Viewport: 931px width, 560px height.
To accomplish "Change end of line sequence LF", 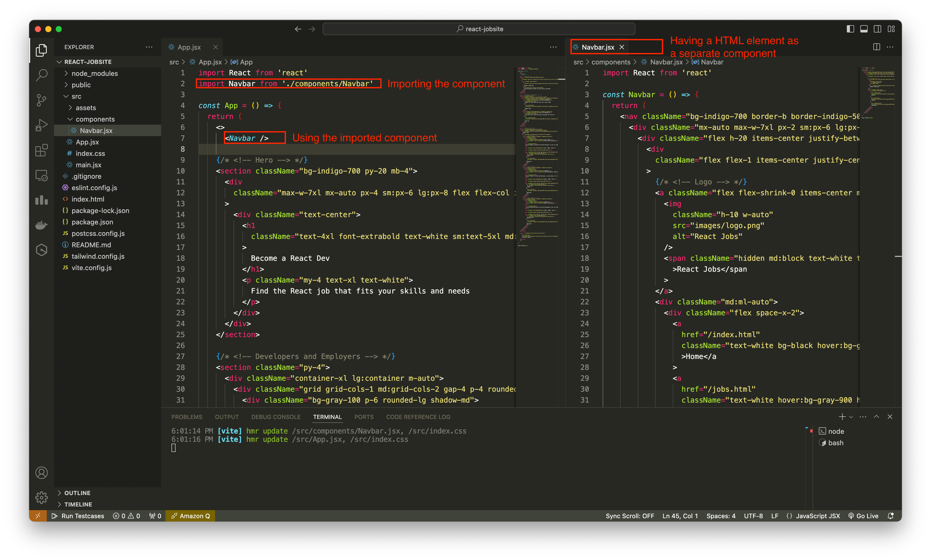I will 775,516.
